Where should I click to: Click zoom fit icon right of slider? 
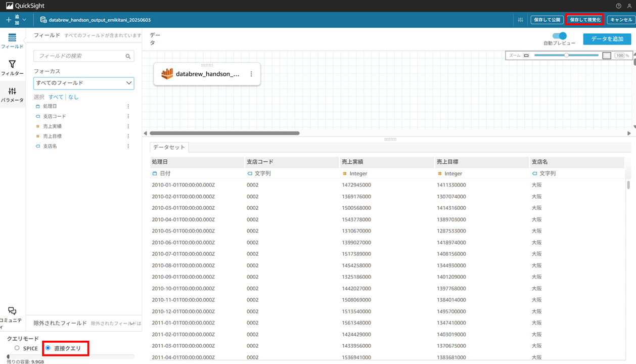coord(607,56)
